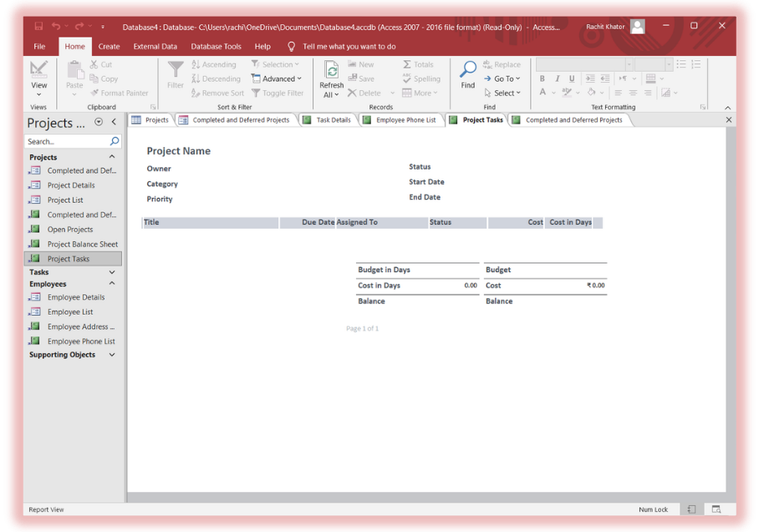Open the Project Balance Sheet report
The image size is (759, 532).
pos(82,244)
